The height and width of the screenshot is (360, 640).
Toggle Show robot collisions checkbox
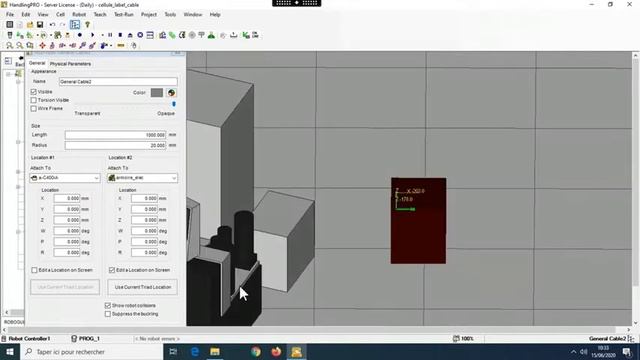[x=108, y=305]
